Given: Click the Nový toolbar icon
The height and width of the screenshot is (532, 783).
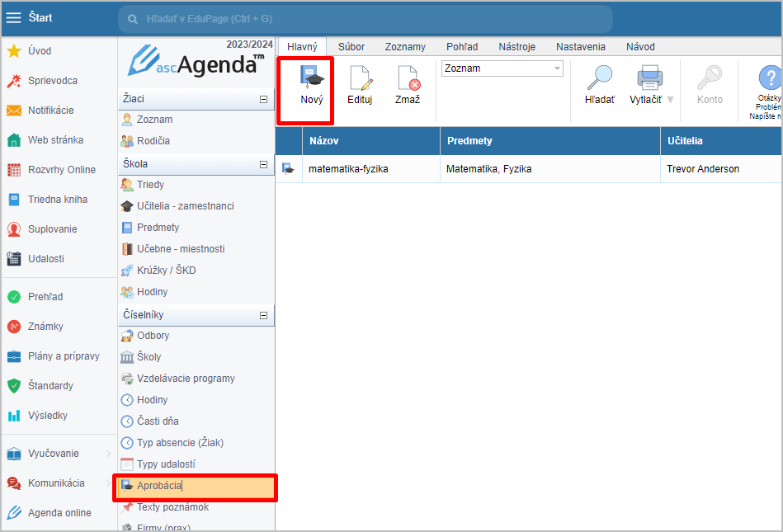Looking at the screenshot, I should [x=312, y=78].
